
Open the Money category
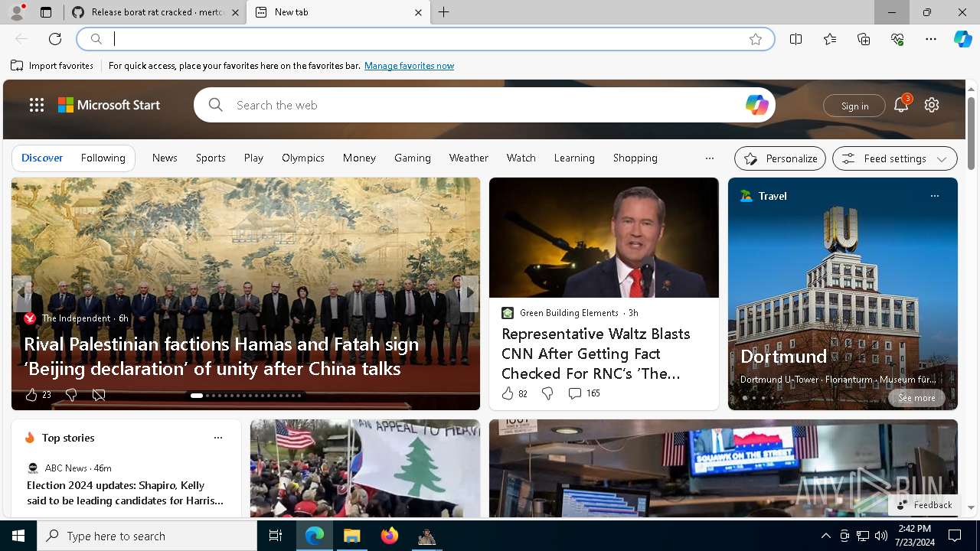[x=359, y=158]
